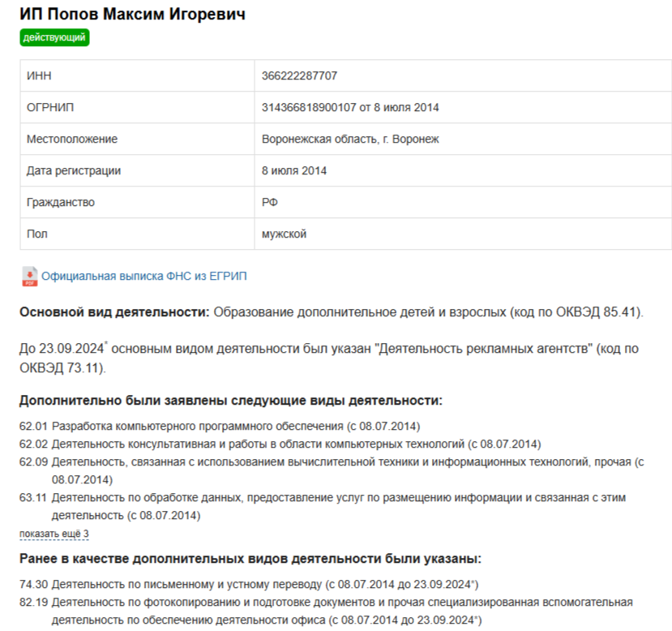Click activity entry 63.11 Деятельность по обработке данных
The image size is (672, 631).
[323, 506]
